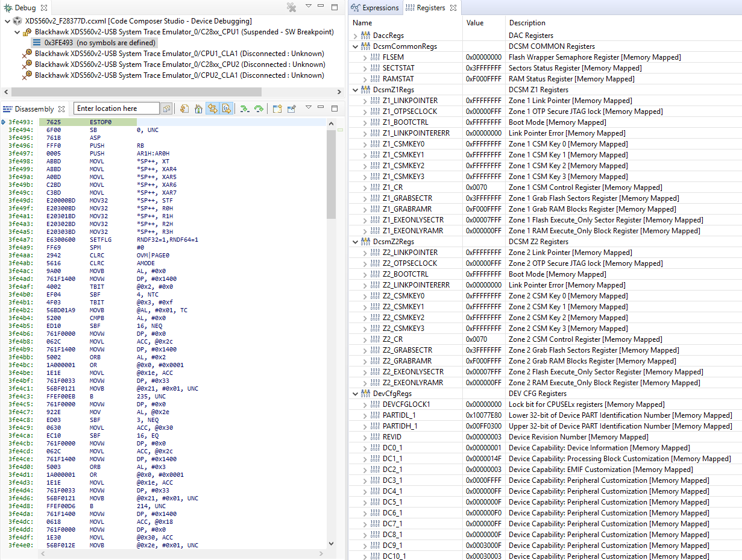Maximize the Debug view panel

click(x=335, y=7)
